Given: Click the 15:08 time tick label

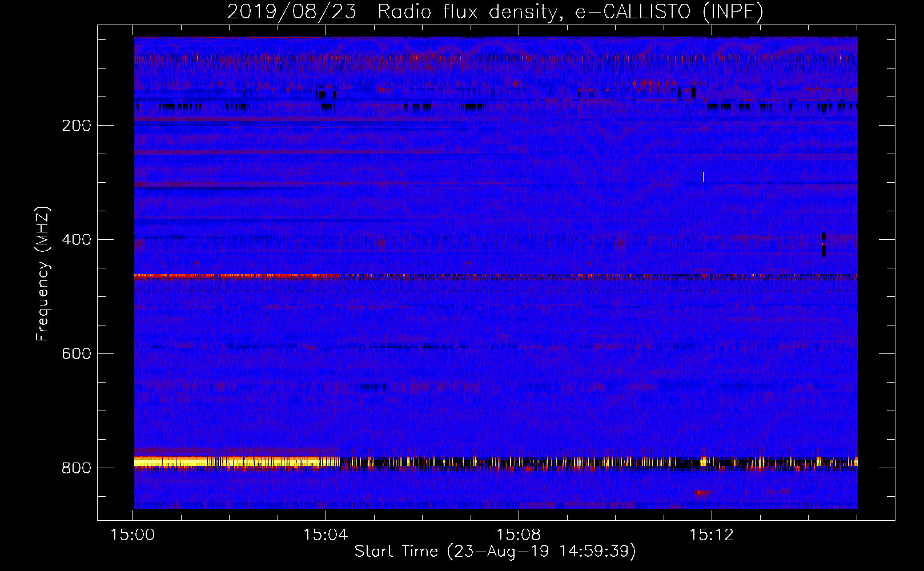Looking at the screenshot, I should click(519, 535).
